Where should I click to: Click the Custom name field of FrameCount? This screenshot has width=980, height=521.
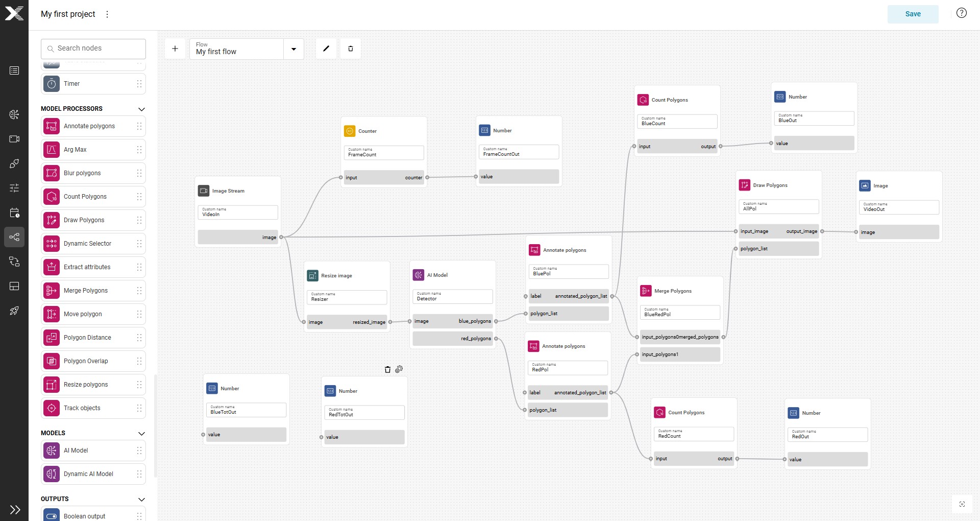click(384, 153)
